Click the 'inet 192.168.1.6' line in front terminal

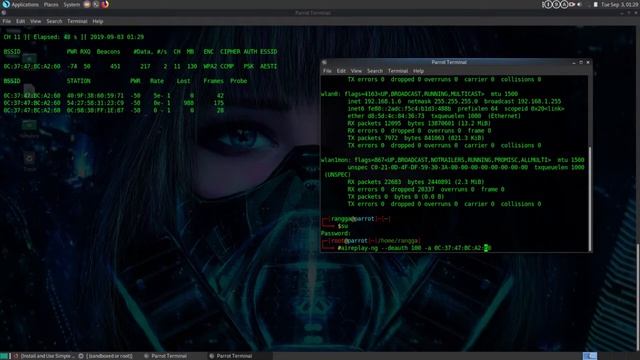(x=454, y=101)
